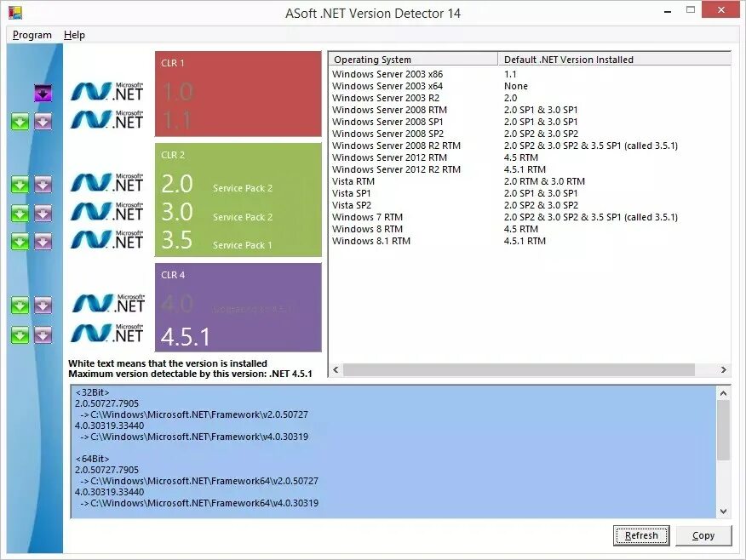Click the Microsoft .NET logo beside version 1.1

point(107,119)
